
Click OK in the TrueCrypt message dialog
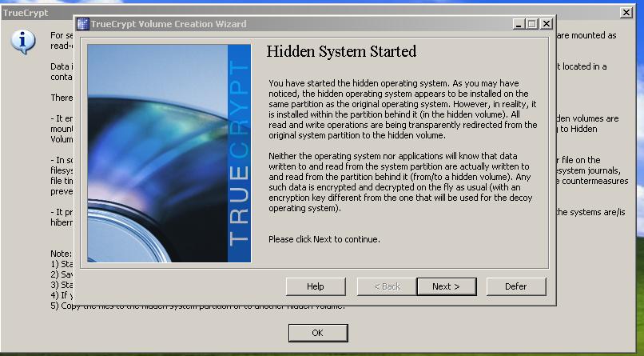tap(318, 333)
